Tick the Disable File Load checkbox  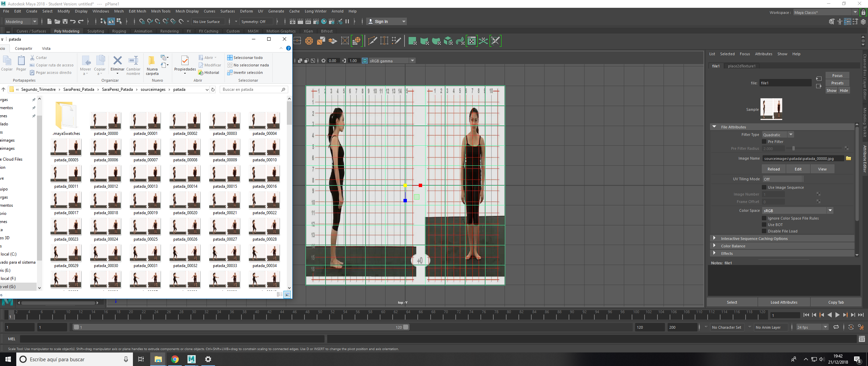point(764,231)
